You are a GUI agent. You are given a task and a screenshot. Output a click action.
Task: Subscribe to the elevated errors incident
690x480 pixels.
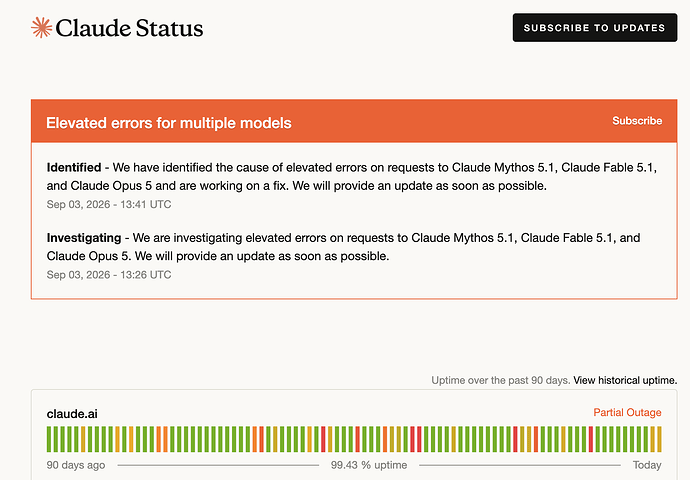tap(637, 121)
